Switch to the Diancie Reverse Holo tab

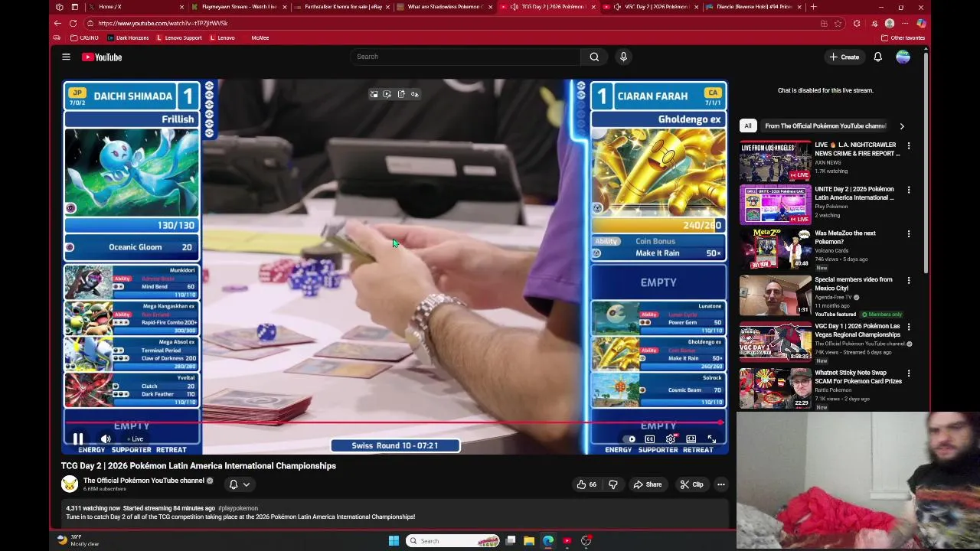click(x=754, y=7)
